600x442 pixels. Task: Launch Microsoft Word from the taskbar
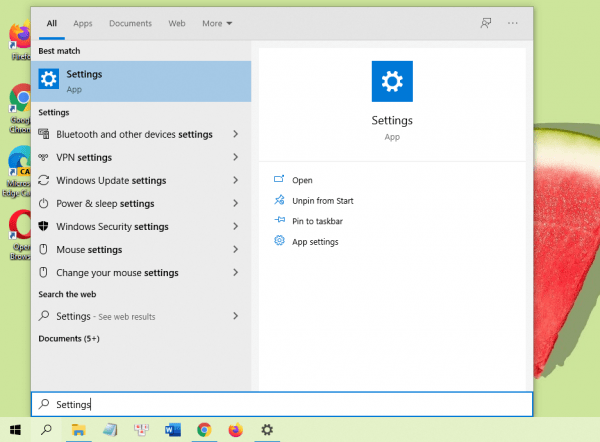tap(172, 430)
